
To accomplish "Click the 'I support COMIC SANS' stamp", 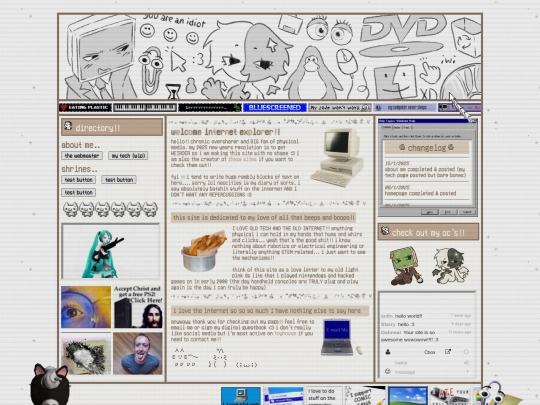I will pos(365,396).
